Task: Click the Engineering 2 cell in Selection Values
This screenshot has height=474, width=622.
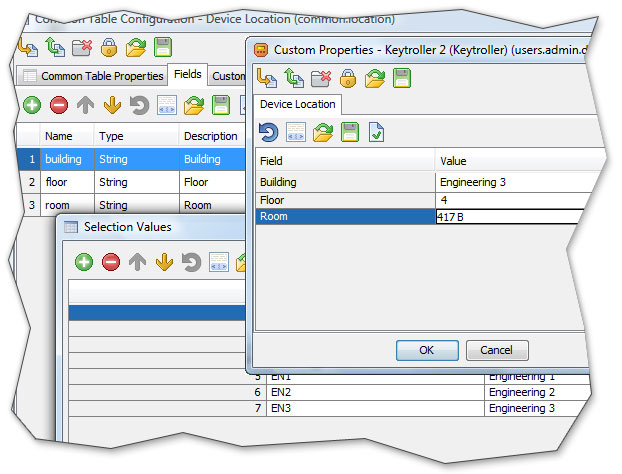Action: [x=536, y=392]
